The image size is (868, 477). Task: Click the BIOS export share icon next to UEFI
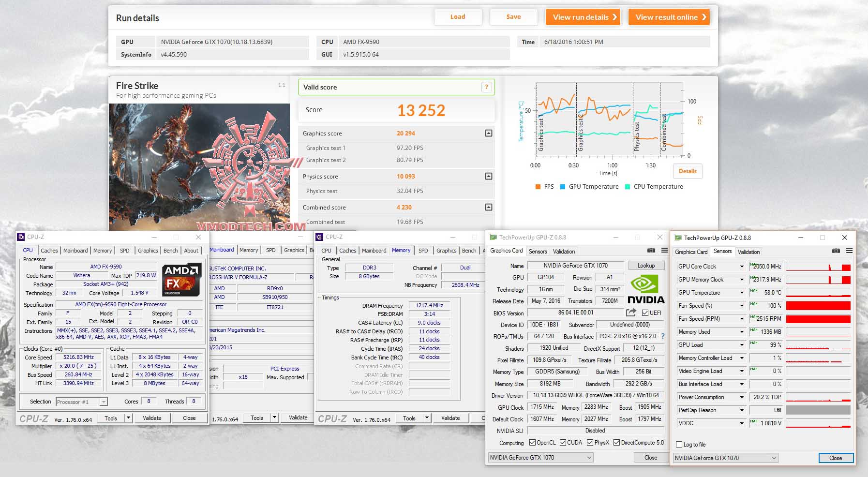(x=631, y=313)
